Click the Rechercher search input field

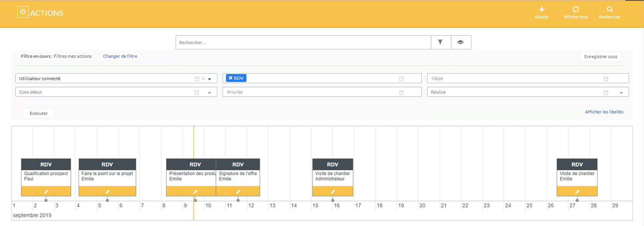(x=303, y=42)
